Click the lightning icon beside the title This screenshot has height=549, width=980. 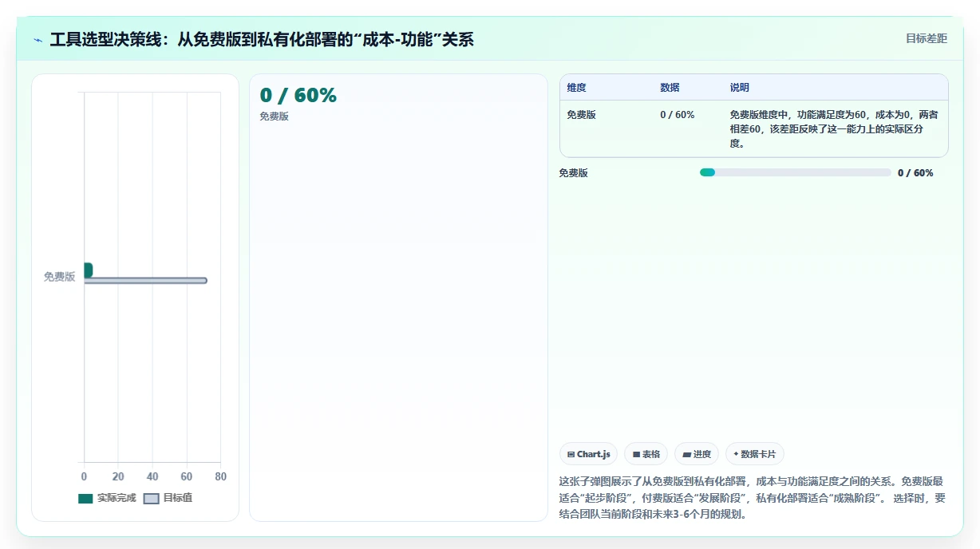click(x=38, y=40)
